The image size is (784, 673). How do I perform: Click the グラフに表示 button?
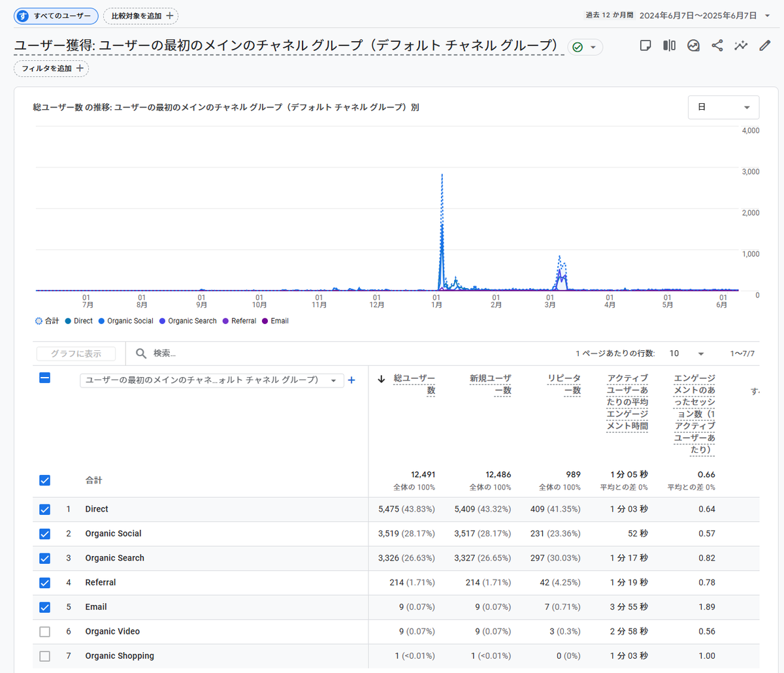tap(76, 353)
